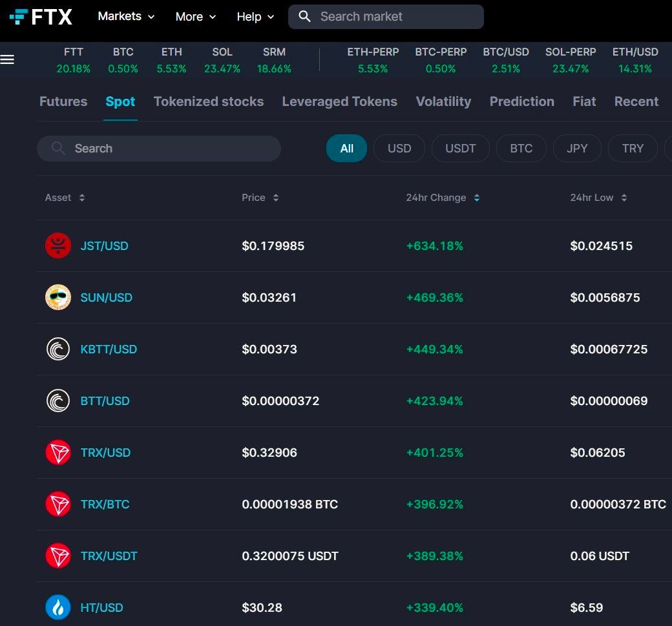Open the SUN/USD market link

(x=106, y=297)
